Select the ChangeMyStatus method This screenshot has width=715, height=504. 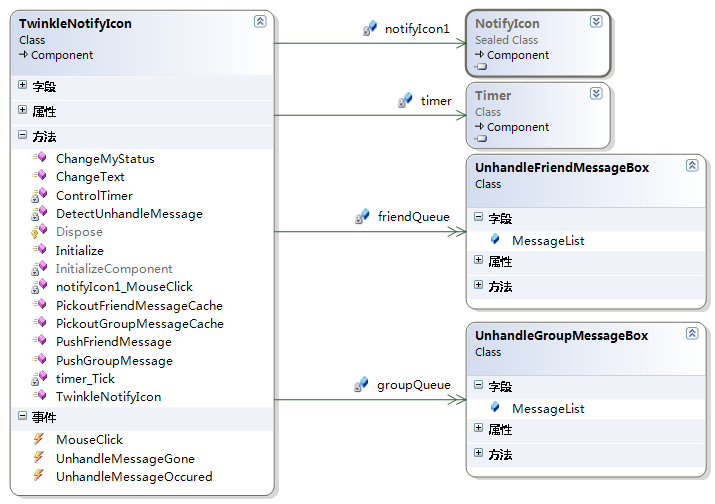pos(105,159)
